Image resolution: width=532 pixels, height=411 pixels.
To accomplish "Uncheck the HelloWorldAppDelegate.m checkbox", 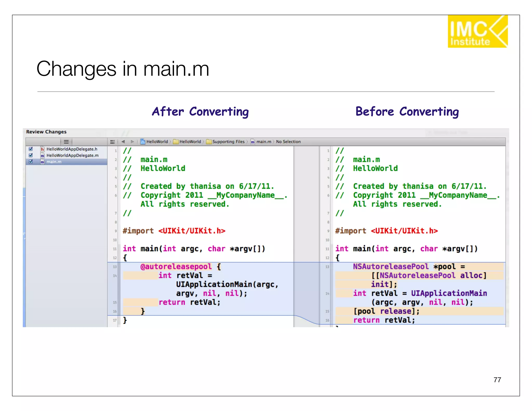I will click(31, 155).
